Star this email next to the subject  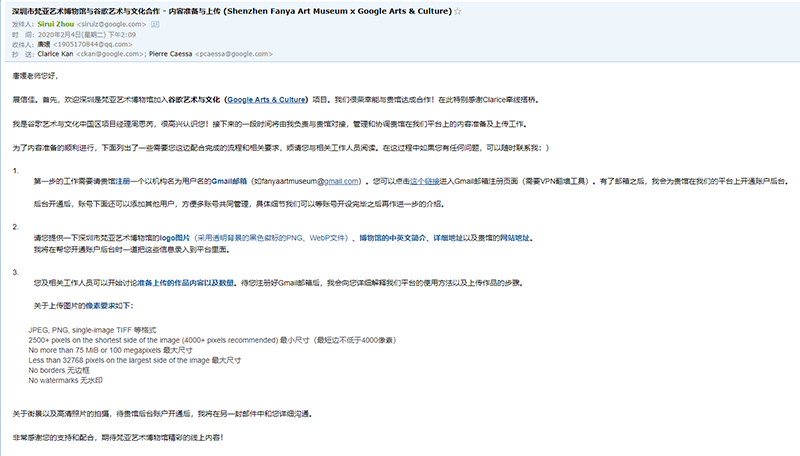(458, 11)
